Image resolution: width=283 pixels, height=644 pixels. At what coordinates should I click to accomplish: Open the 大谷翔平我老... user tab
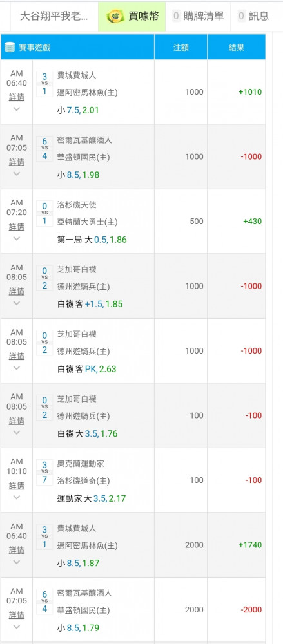click(54, 17)
